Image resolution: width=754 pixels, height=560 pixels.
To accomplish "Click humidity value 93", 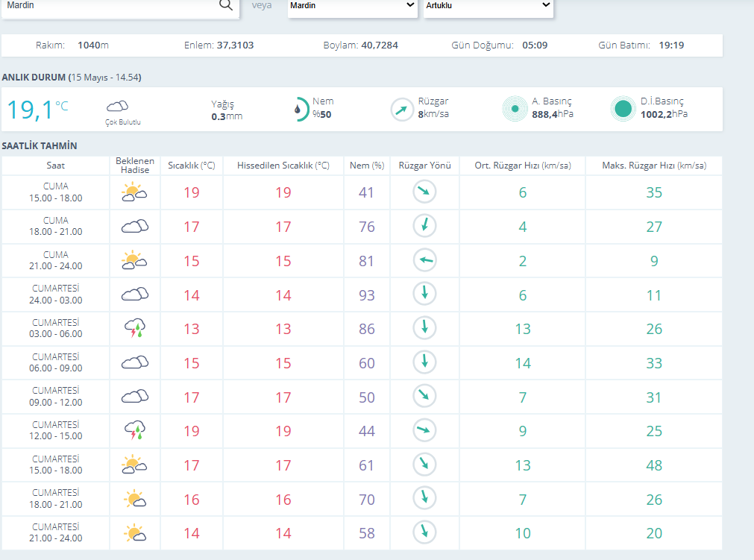I will pyautogui.click(x=367, y=295).
